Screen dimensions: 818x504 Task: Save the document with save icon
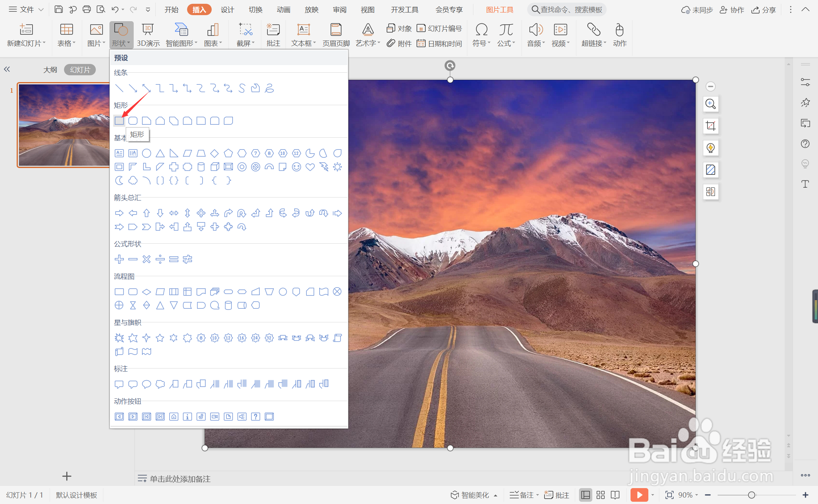[59, 9]
